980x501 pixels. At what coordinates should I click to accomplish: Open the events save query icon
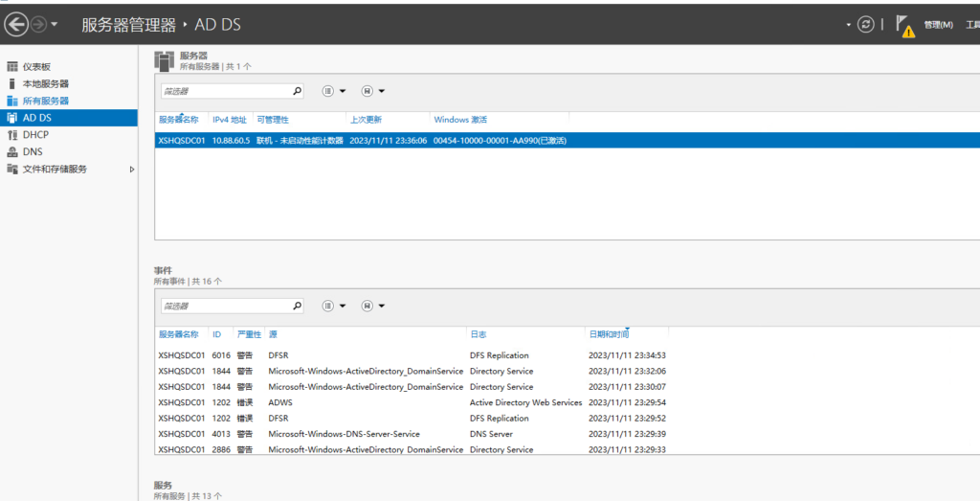[x=367, y=306]
